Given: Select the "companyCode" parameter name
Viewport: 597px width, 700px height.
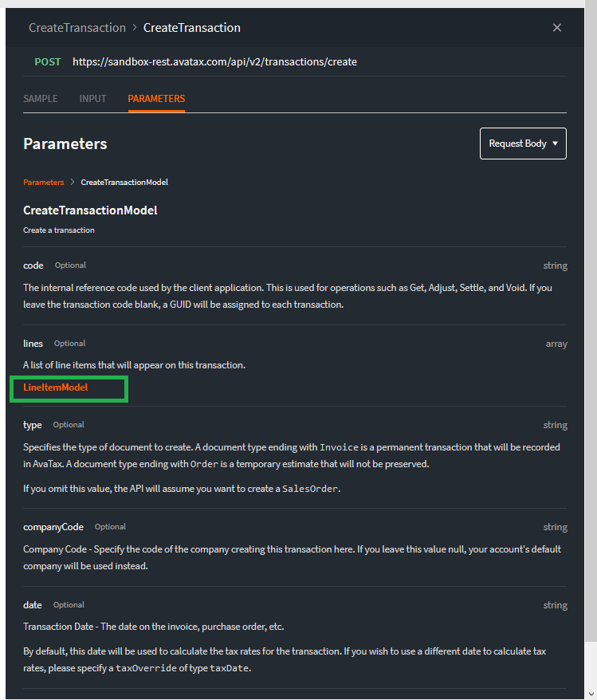Looking at the screenshot, I should coord(54,527).
